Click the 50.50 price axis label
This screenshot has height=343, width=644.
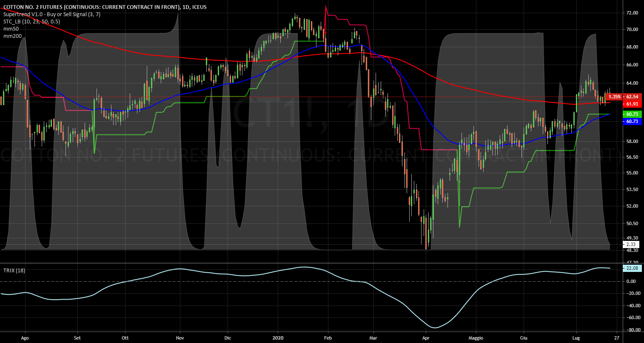632,223
